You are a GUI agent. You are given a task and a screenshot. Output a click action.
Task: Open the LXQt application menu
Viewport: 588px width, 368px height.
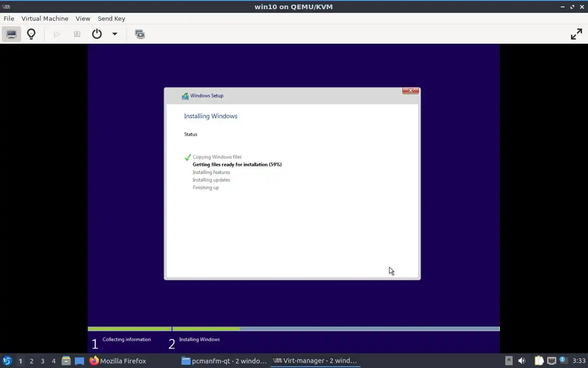(7, 361)
